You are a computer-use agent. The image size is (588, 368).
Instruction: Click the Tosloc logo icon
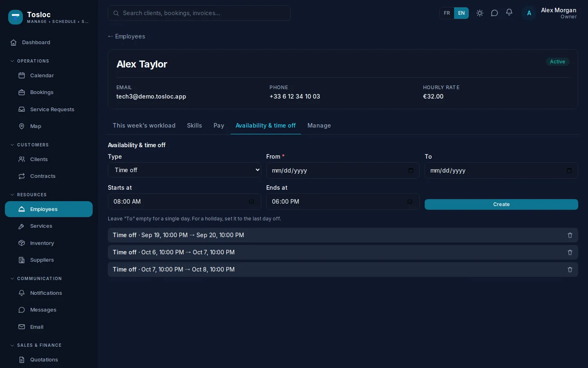[16, 17]
